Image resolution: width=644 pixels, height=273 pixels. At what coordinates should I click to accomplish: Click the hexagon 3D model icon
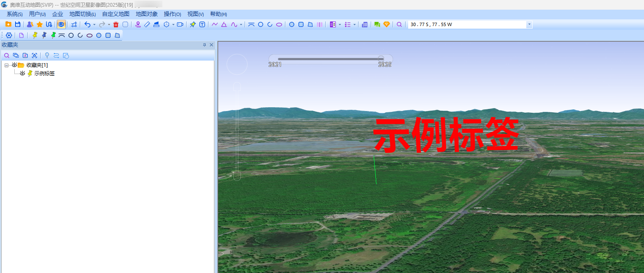pyautogui.click(x=166, y=24)
